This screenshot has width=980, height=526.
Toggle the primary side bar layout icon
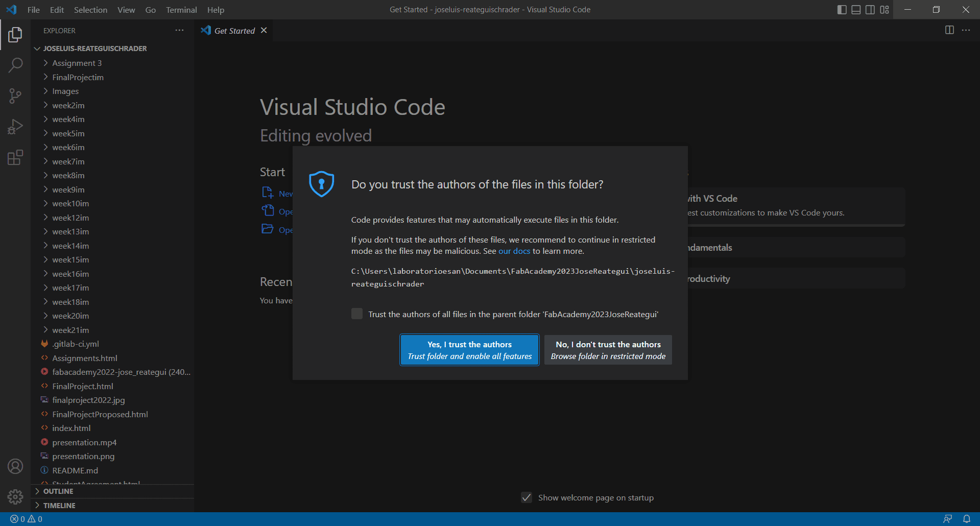(842, 10)
